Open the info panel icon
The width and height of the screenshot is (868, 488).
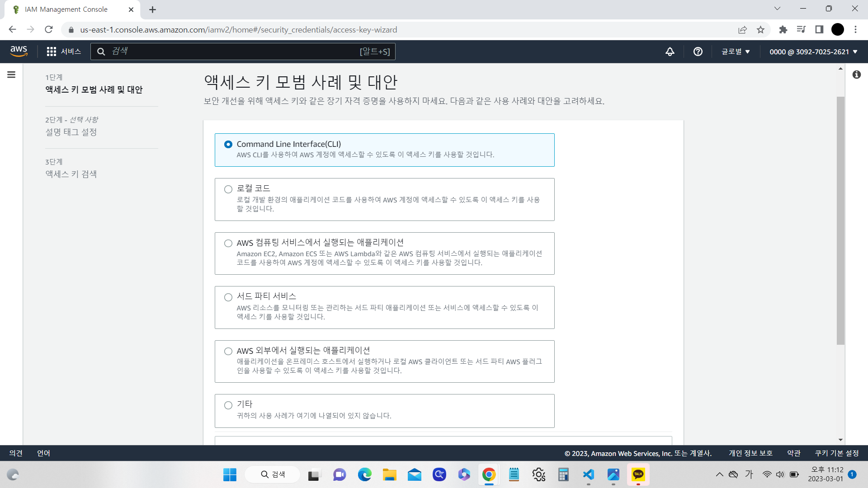857,75
